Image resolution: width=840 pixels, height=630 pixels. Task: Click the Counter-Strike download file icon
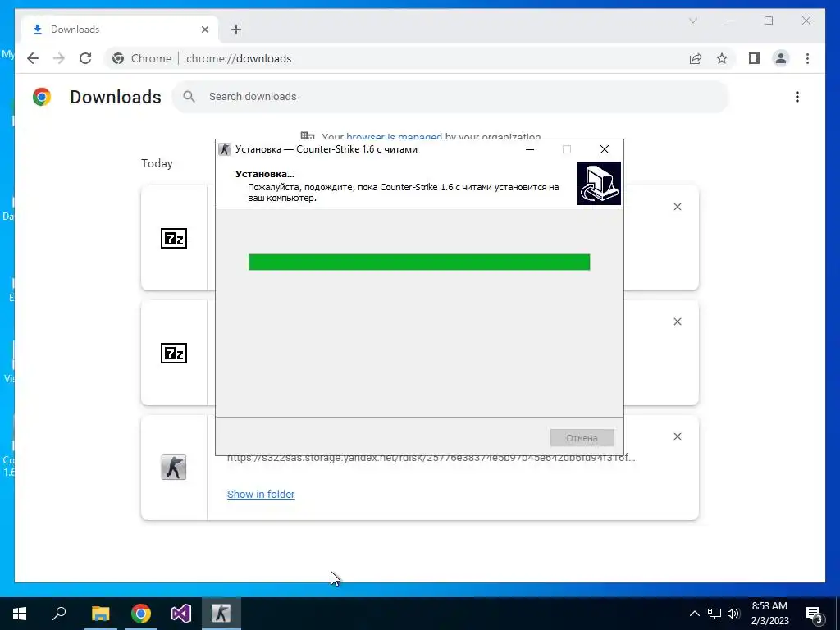tap(174, 467)
